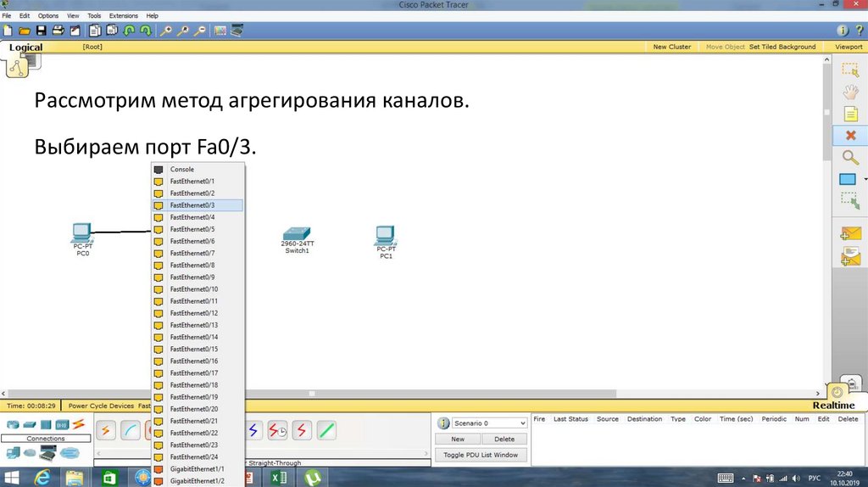The image size is (868, 487).
Task: Select FastEthernet0/1 from the port list
Action: tap(198, 182)
